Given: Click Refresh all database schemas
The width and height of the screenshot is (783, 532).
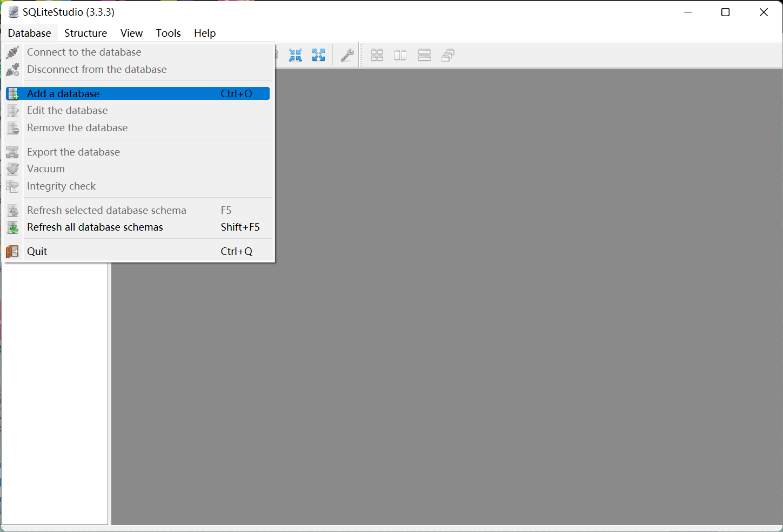Looking at the screenshot, I should coord(138,227).
